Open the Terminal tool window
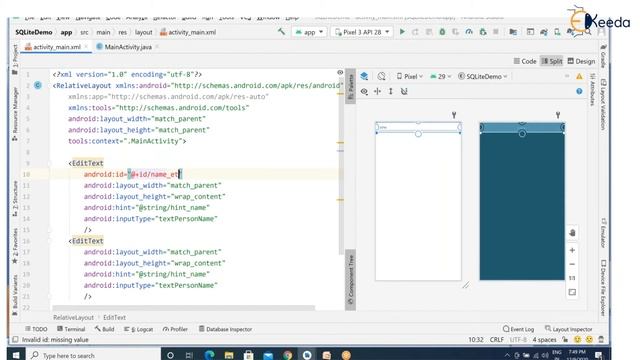This screenshot has width=640, height=360. pyautogui.click(x=71, y=329)
